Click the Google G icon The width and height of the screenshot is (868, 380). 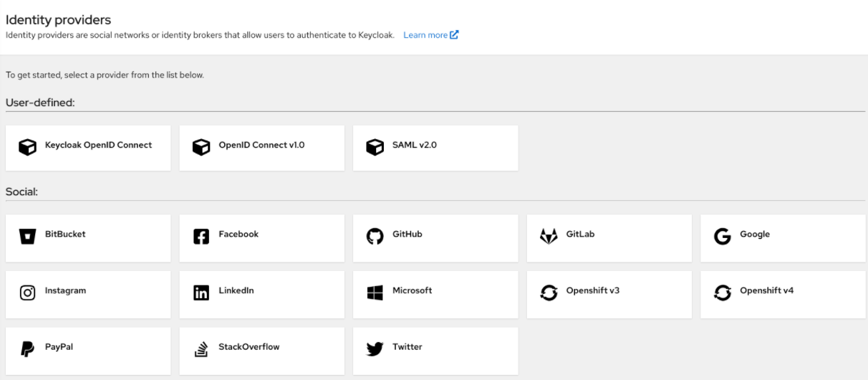tap(722, 237)
